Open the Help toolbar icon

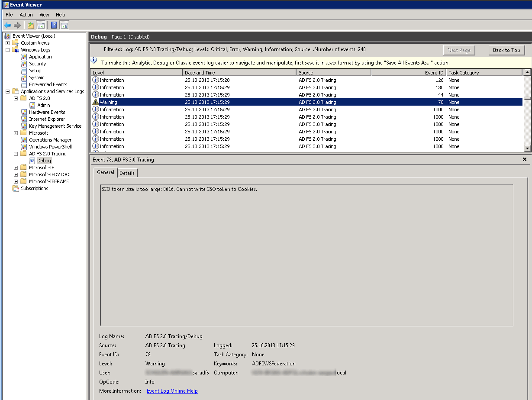tap(54, 25)
